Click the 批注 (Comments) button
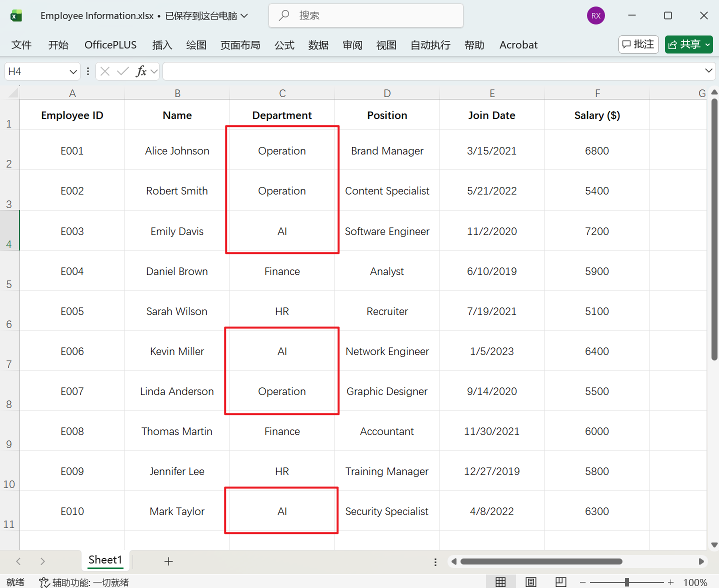719x588 pixels. click(638, 44)
